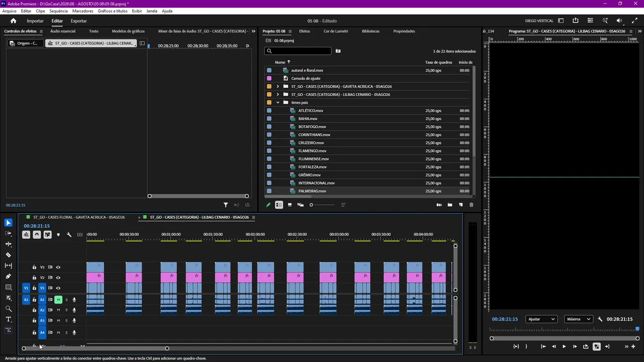Go to the Home screen
This screenshot has height=362, width=644.
[x=14, y=21]
